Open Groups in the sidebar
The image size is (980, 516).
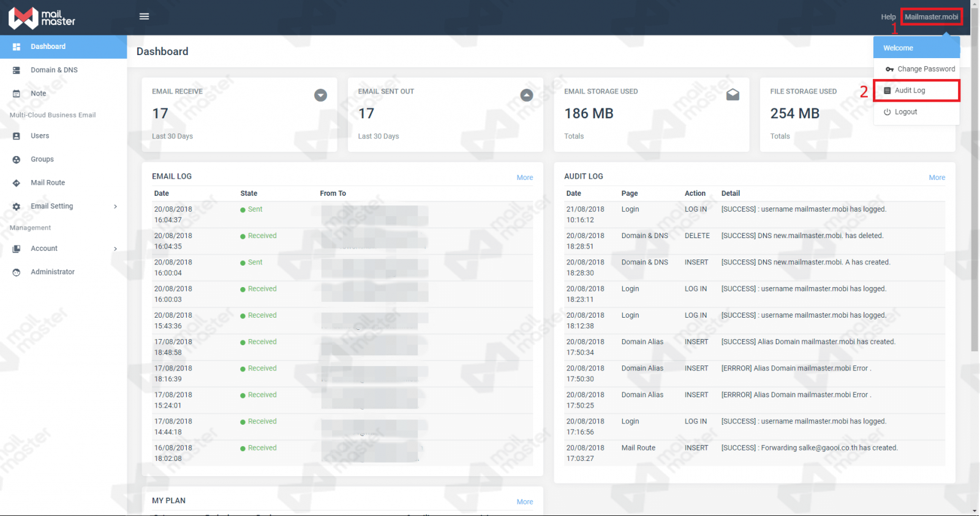42,159
